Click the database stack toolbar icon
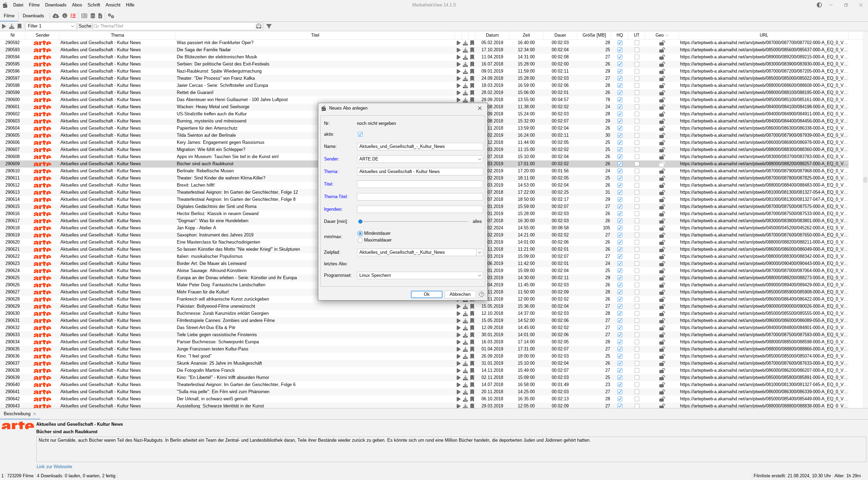Screen dimensions: 868x480 coord(93,16)
